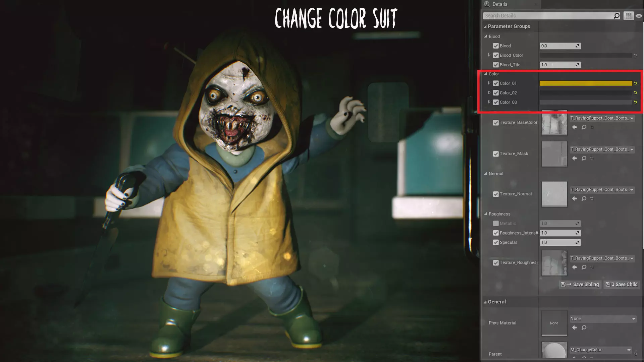Toggle the Texture_BaseColor checkbox
Viewport: 644px width, 362px height.
[496, 123]
